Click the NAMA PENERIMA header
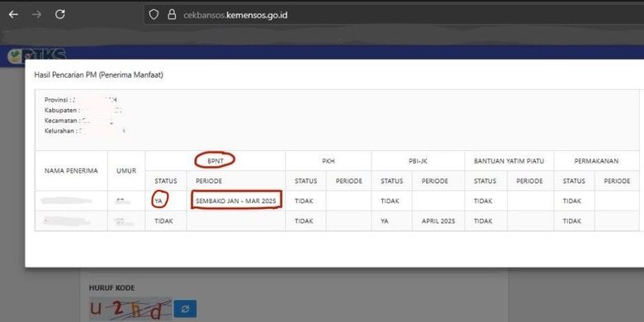The image size is (644, 322). click(72, 171)
